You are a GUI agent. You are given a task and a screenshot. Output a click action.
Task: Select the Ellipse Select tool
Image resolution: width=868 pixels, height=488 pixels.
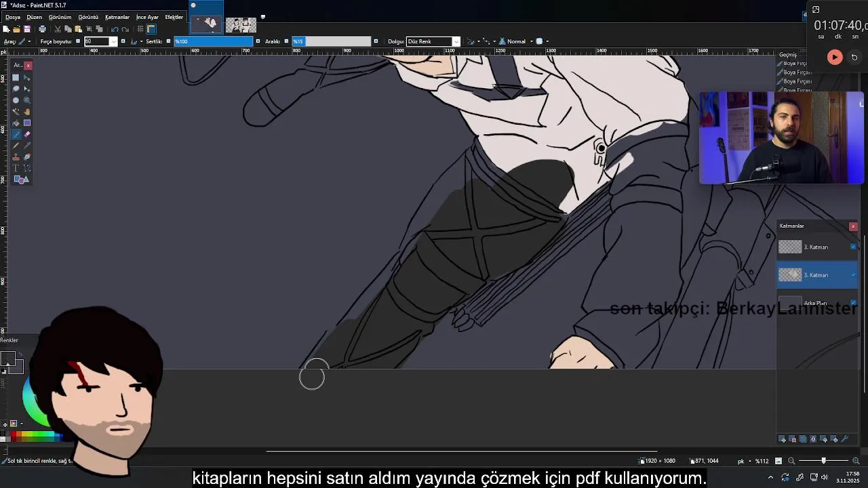pyautogui.click(x=16, y=100)
